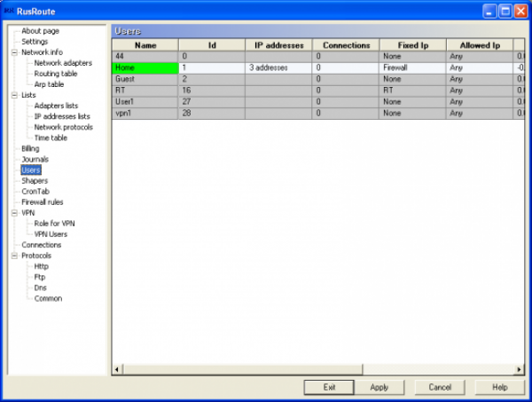
Task: Select Role for VPN item
Action: pyautogui.click(x=54, y=224)
